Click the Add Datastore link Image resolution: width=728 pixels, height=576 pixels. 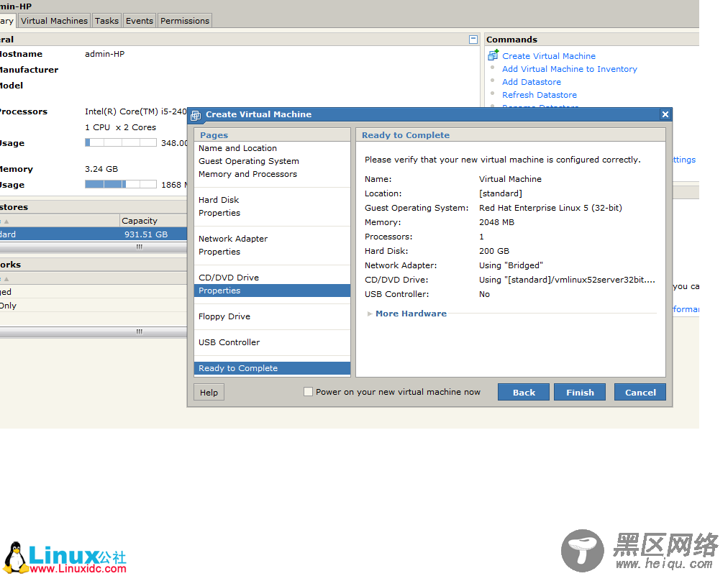click(x=531, y=82)
